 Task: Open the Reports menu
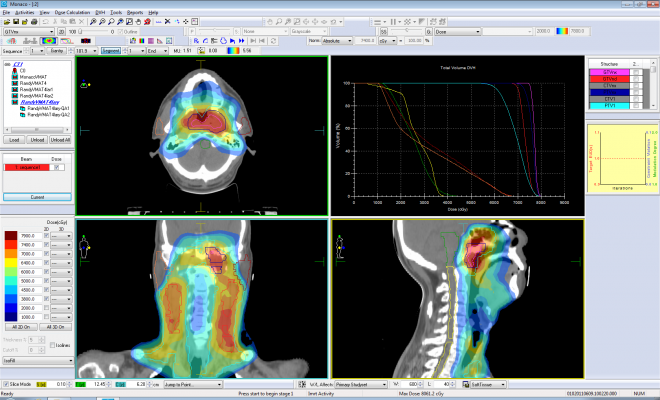134,12
